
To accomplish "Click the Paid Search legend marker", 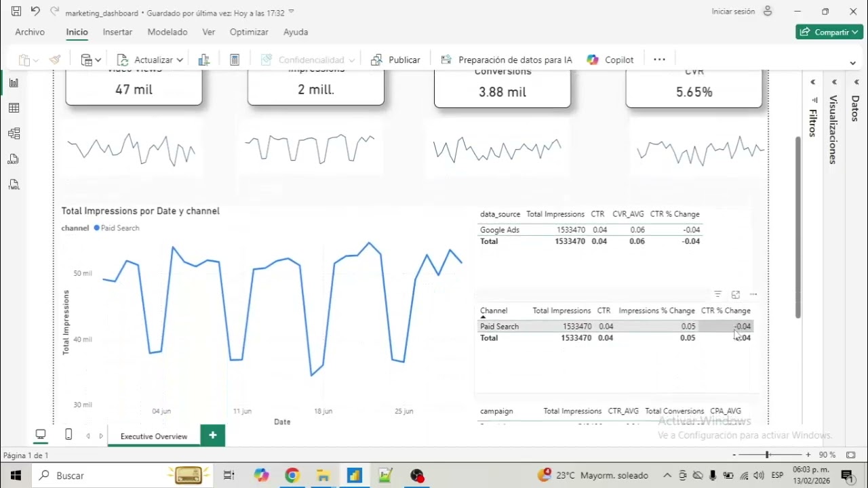I will (97, 228).
